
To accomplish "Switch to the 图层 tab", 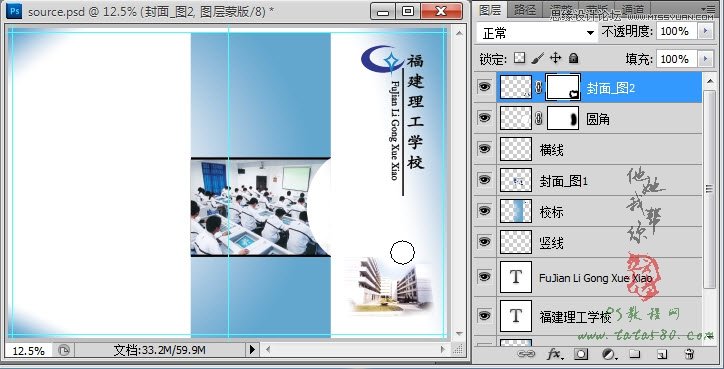I will pyautogui.click(x=490, y=10).
